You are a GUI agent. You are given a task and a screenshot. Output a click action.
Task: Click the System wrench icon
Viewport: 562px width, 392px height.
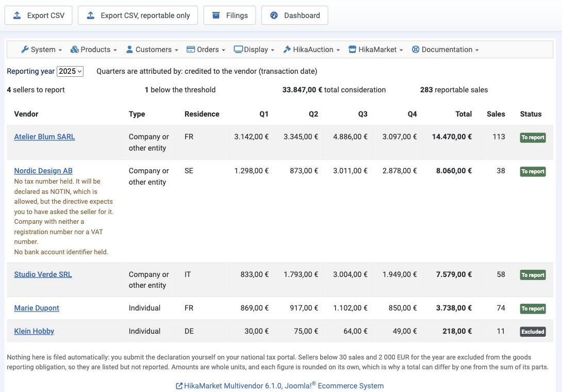(x=25, y=50)
